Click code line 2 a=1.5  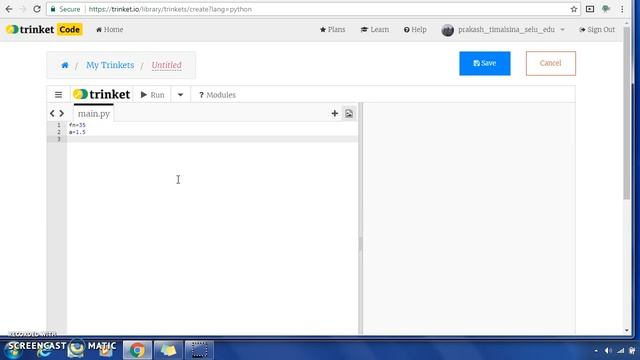(x=77, y=132)
